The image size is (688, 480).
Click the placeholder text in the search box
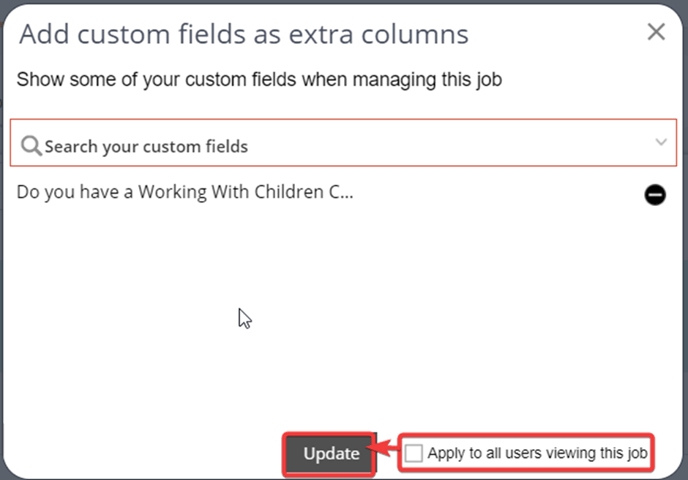click(x=146, y=147)
